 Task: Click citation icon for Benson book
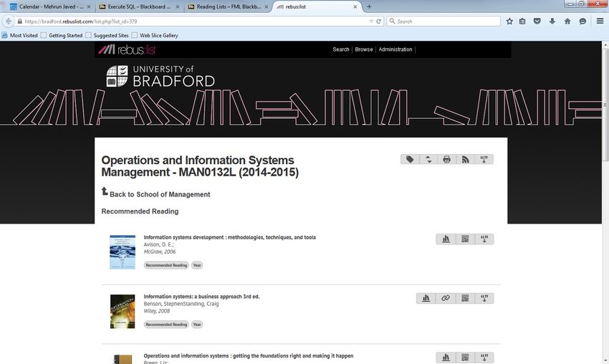pyautogui.click(x=484, y=298)
